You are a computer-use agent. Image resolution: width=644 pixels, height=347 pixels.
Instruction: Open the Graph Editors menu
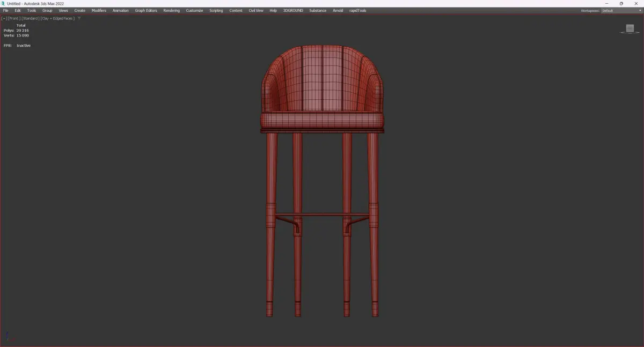coord(146,10)
